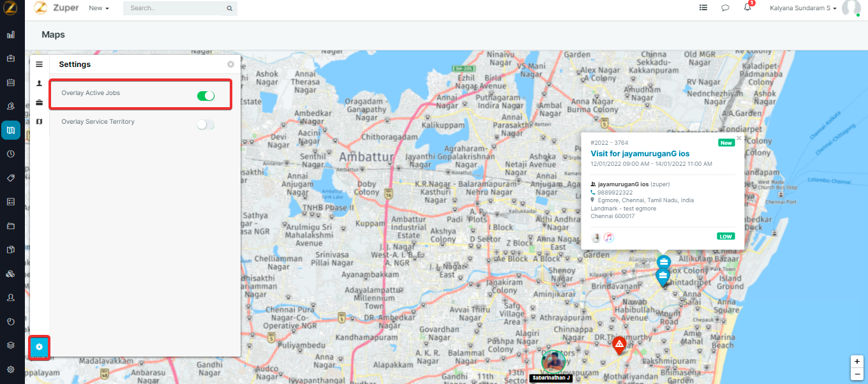The height and width of the screenshot is (384, 868).
Task: Open the notifications bell icon
Action: pos(747,8)
